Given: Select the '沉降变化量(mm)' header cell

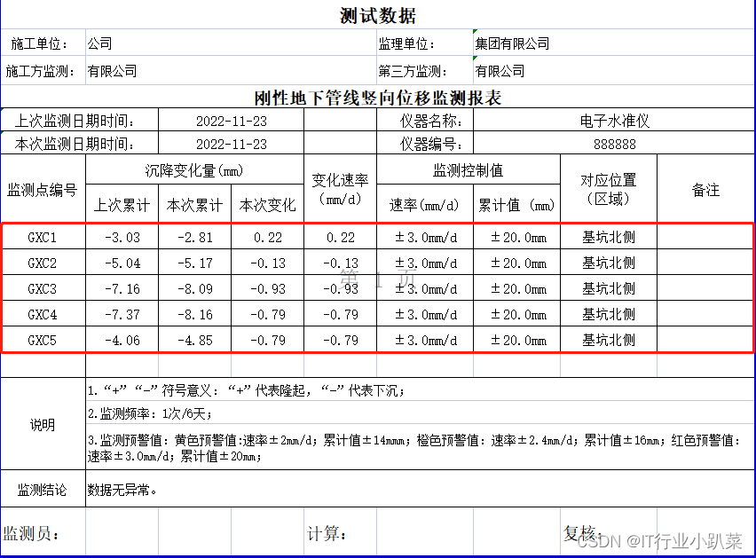Looking at the screenshot, I should click(x=194, y=170).
